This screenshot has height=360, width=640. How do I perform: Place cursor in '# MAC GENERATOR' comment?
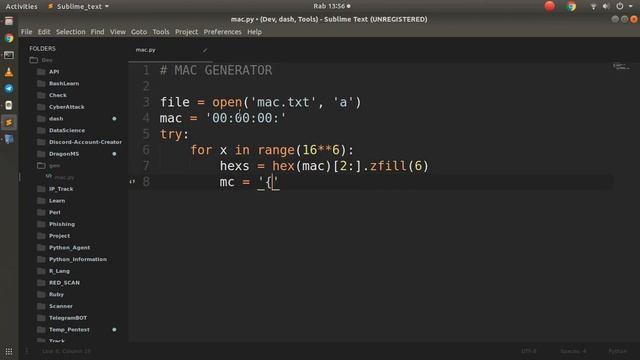(216, 70)
